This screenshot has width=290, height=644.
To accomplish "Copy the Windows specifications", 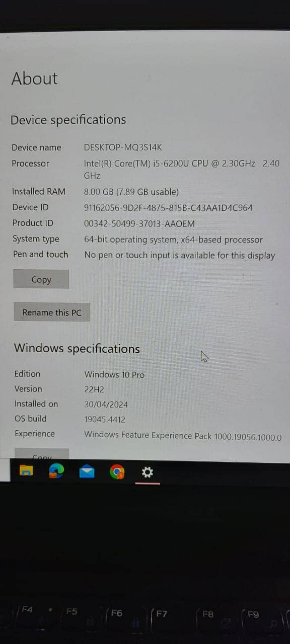I will click(42, 454).
